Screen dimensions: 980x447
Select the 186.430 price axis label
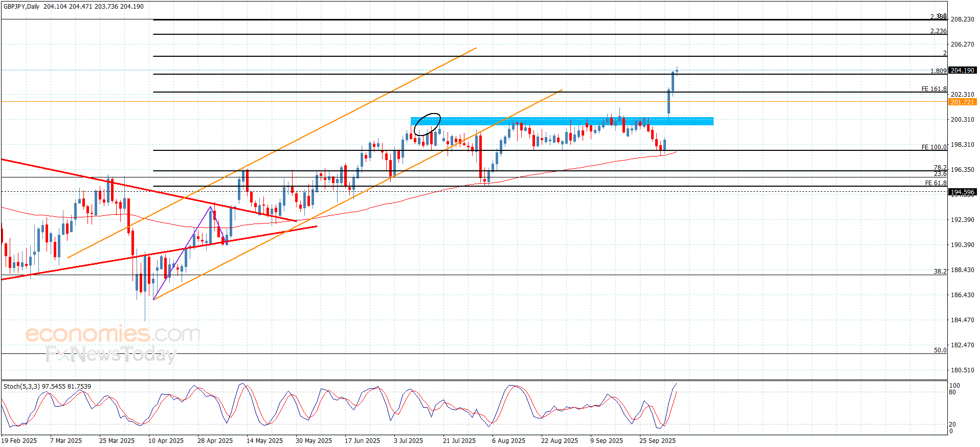tap(962, 295)
